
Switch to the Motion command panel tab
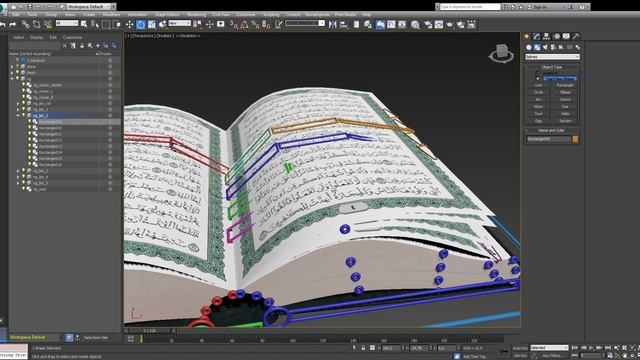click(x=556, y=36)
